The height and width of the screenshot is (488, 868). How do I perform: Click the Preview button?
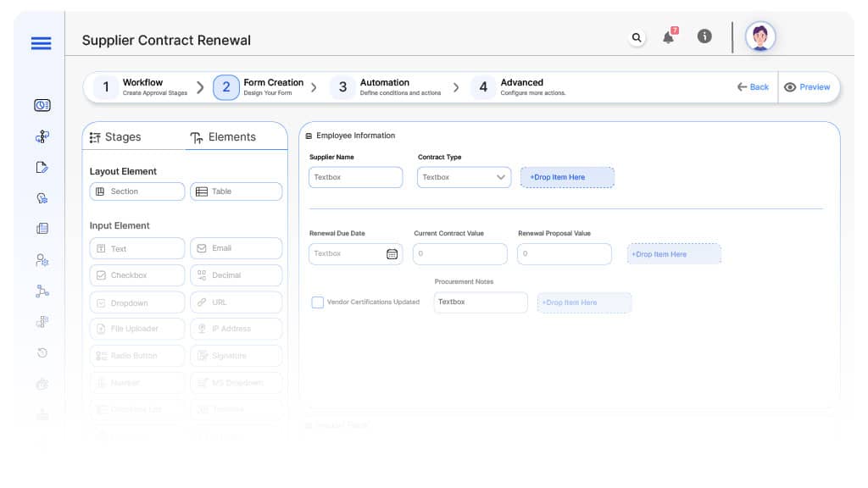point(807,87)
